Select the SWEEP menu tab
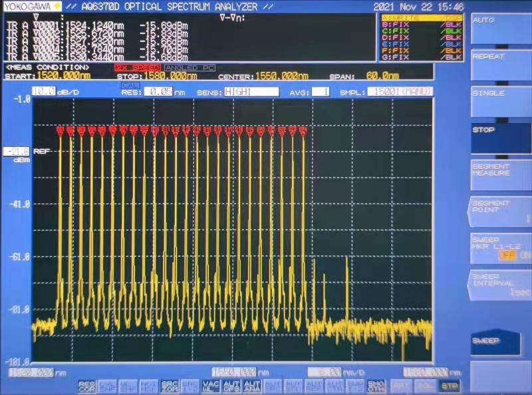 click(495, 342)
